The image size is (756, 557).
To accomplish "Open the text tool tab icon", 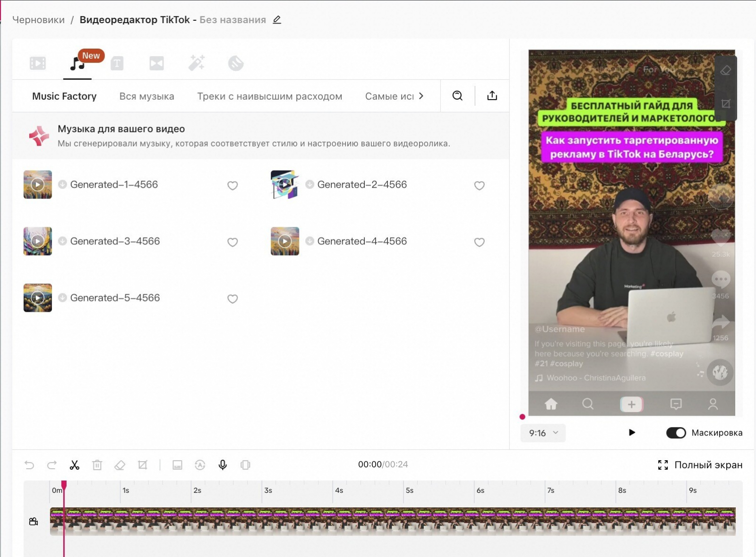I will pyautogui.click(x=117, y=63).
